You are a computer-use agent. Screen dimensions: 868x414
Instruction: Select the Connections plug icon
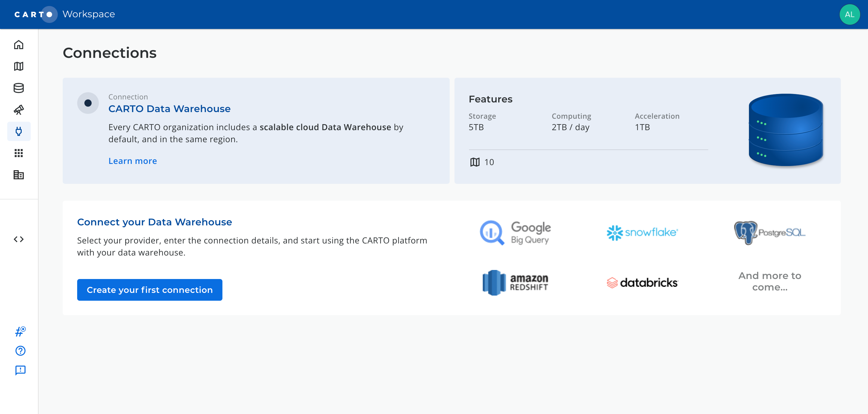(19, 131)
